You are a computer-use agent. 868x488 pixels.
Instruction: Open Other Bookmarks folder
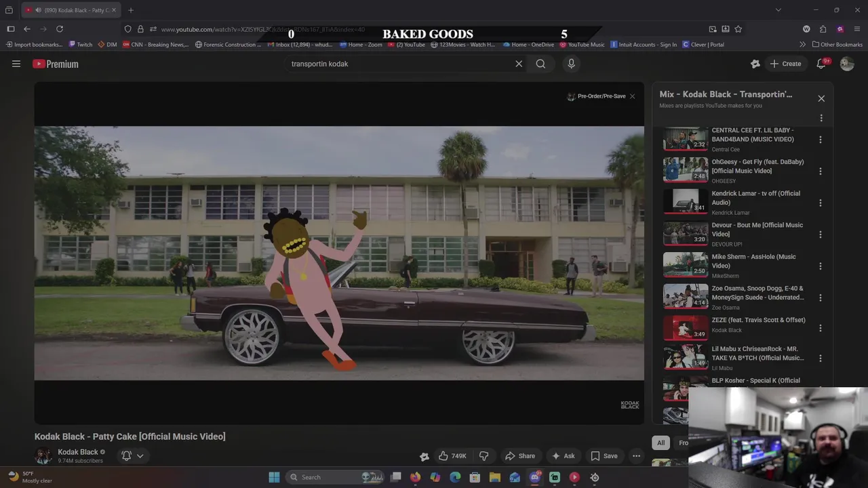836,45
